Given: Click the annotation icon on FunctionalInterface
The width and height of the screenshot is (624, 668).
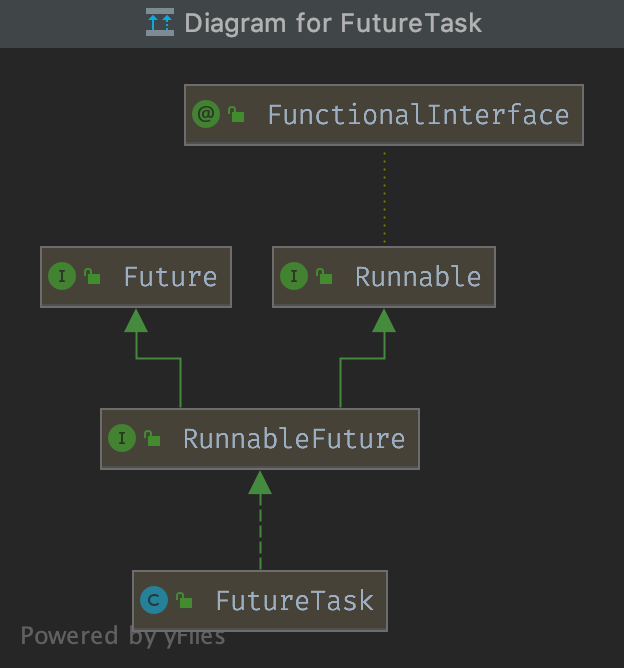Looking at the screenshot, I should click(x=206, y=114).
